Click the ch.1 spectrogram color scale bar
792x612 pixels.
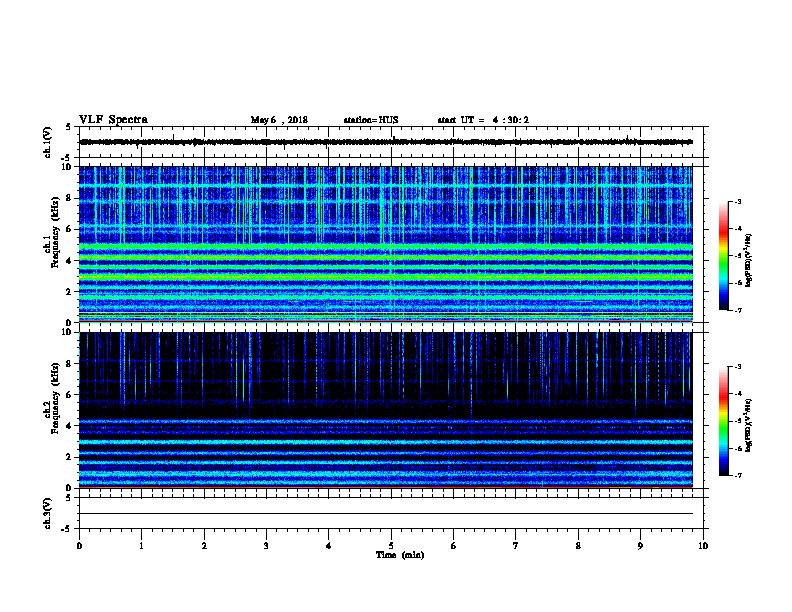coord(723,256)
